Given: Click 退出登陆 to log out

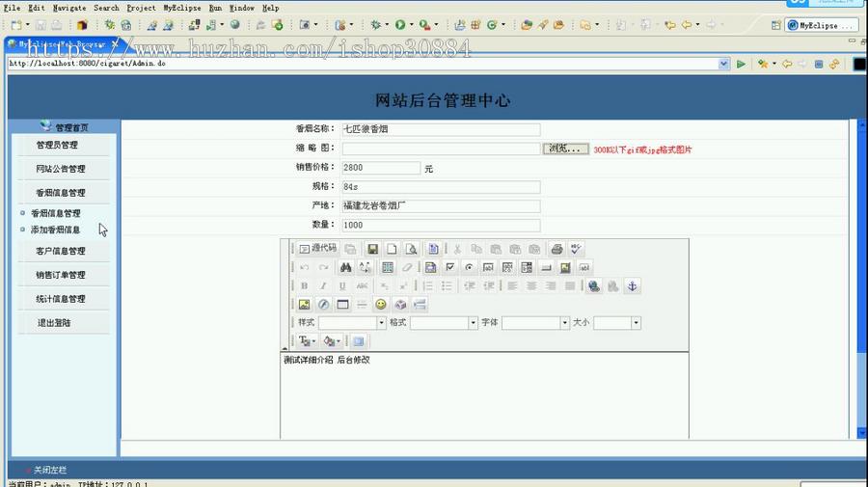Looking at the screenshot, I should click(54, 323).
